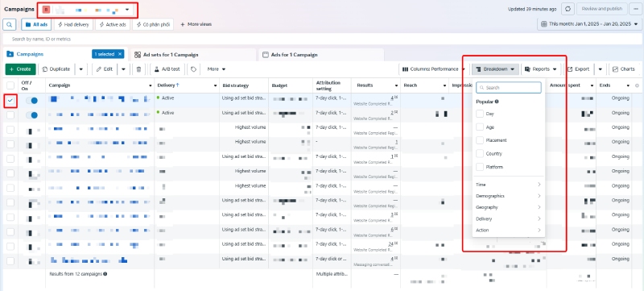
Task: Check the second campaign row checkbox
Action: click(x=10, y=115)
